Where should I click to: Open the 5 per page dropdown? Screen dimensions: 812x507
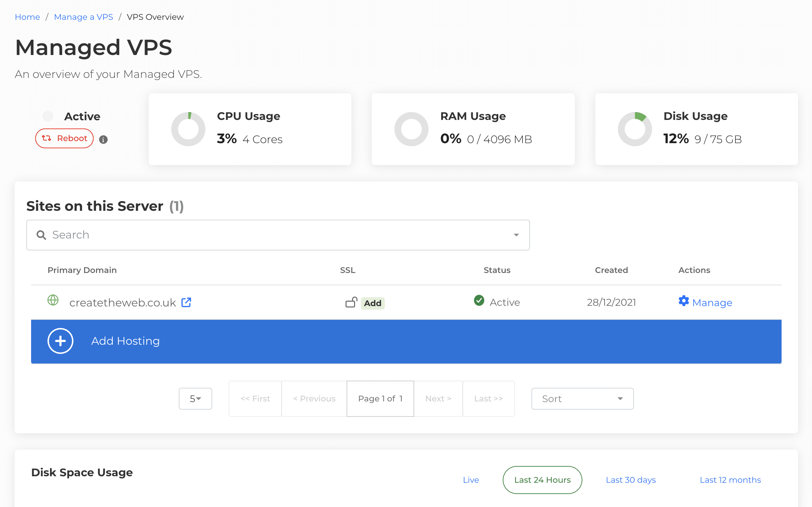195,399
